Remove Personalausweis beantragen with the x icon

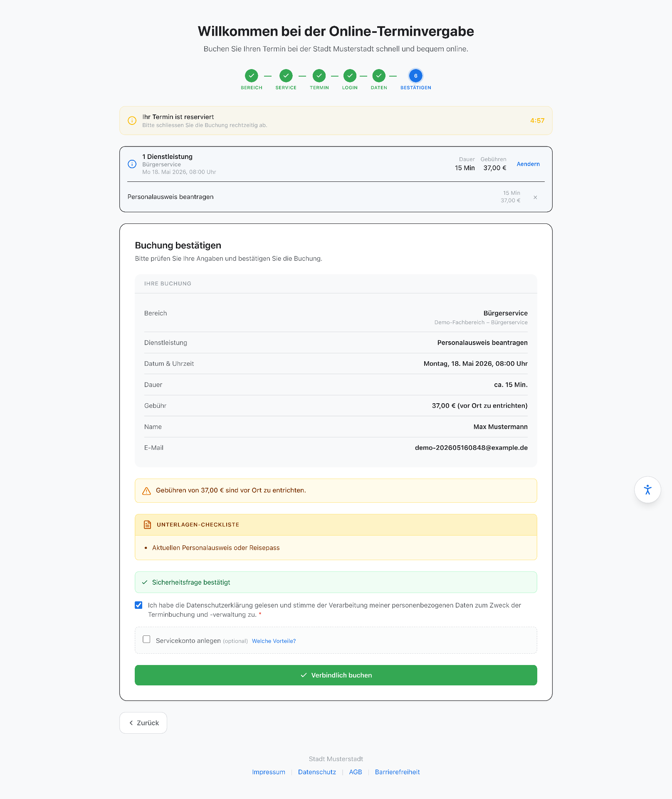pos(535,197)
